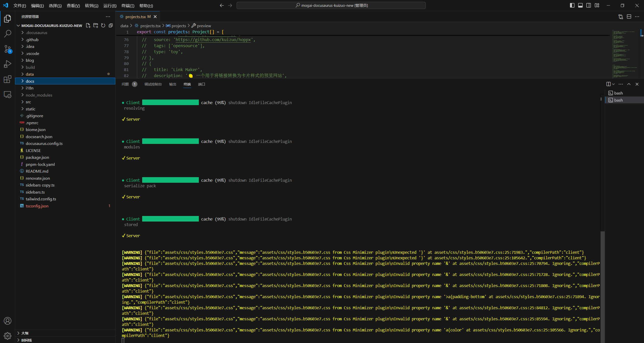This screenshot has width=644, height=343.
Task: Switch to the 输出 panel tab
Action: point(173,84)
